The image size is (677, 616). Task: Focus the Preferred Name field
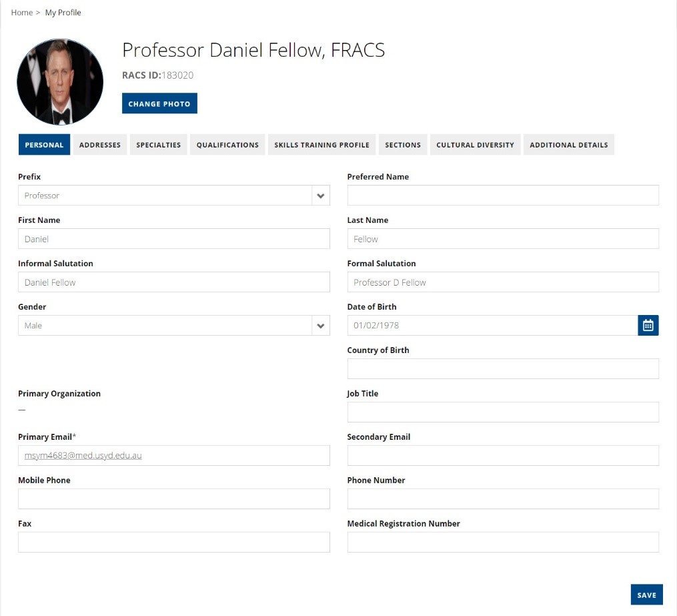coord(503,196)
